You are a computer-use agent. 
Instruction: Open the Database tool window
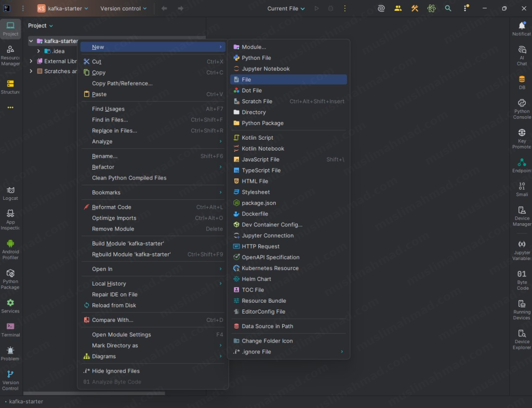coord(521,80)
